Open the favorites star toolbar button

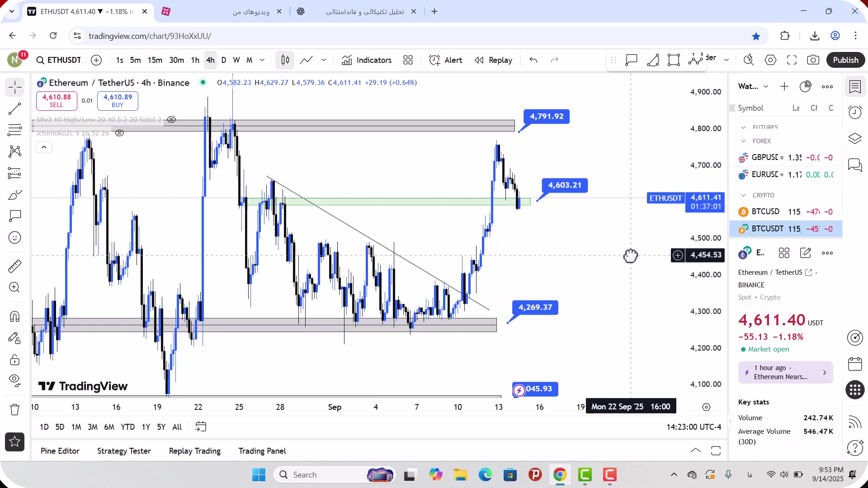tap(14, 442)
